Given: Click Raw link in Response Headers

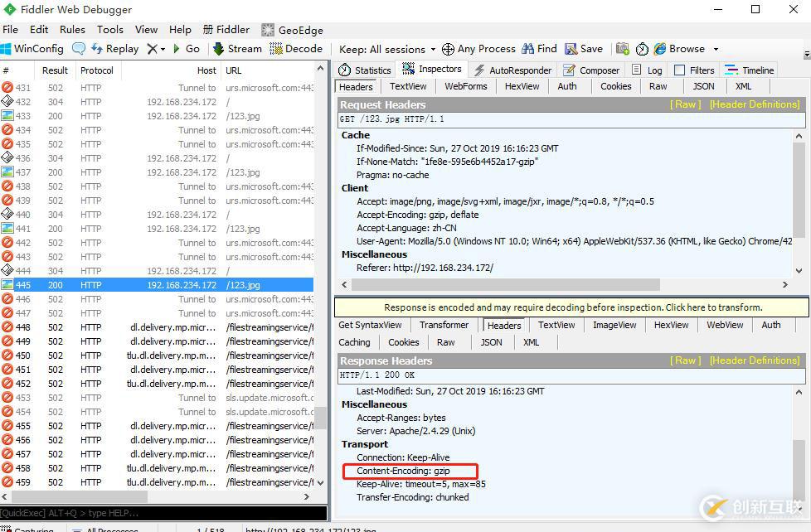Looking at the screenshot, I should (685, 360).
